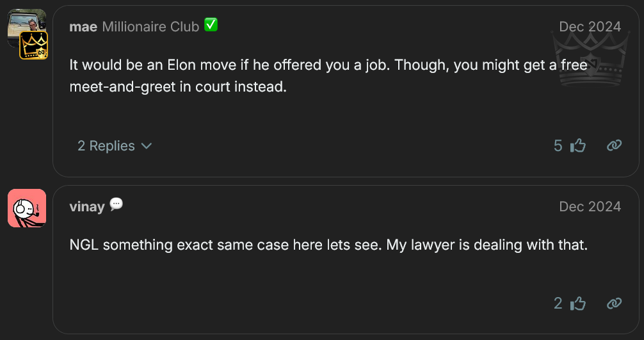This screenshot has height=340, width=644.
Task: Copy link to vinay's comment
Action: coord(614,304)
